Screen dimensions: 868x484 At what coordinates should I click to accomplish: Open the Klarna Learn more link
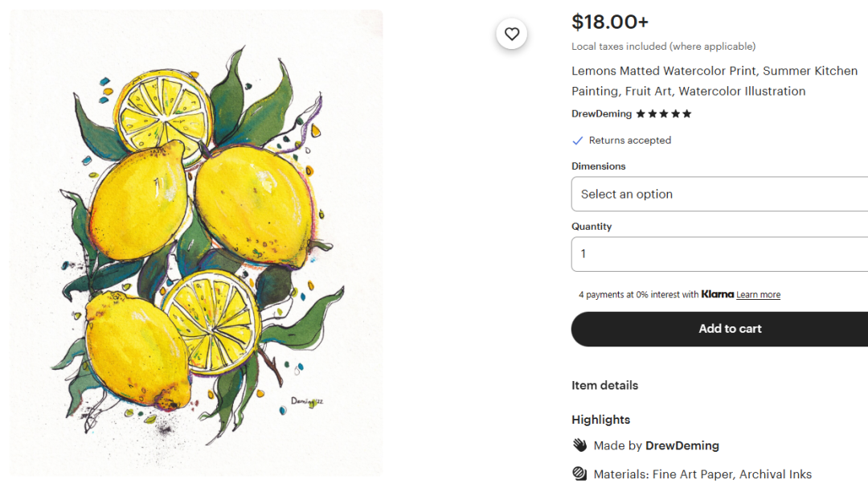(x=758, y=295)
